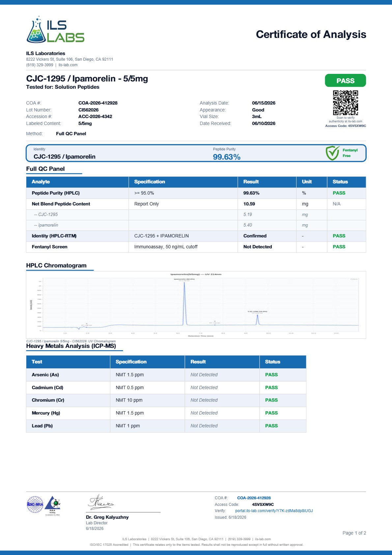Select the 'CJC-1295 / Ipamorelin - 5/5mg' heading
The height and width of the screenshot is (555, 392).
(87, 78)
